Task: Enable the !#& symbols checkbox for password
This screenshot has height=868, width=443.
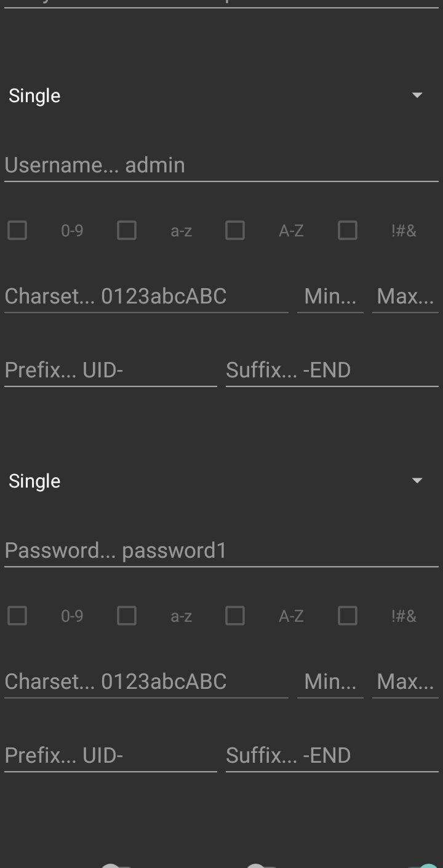Action: (348, 616)
